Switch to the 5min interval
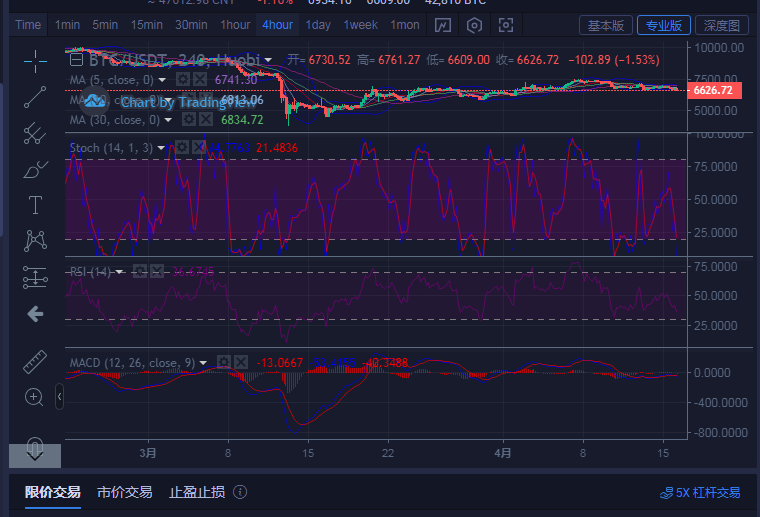Screen dimensions: 760x517 click(105, 25)
